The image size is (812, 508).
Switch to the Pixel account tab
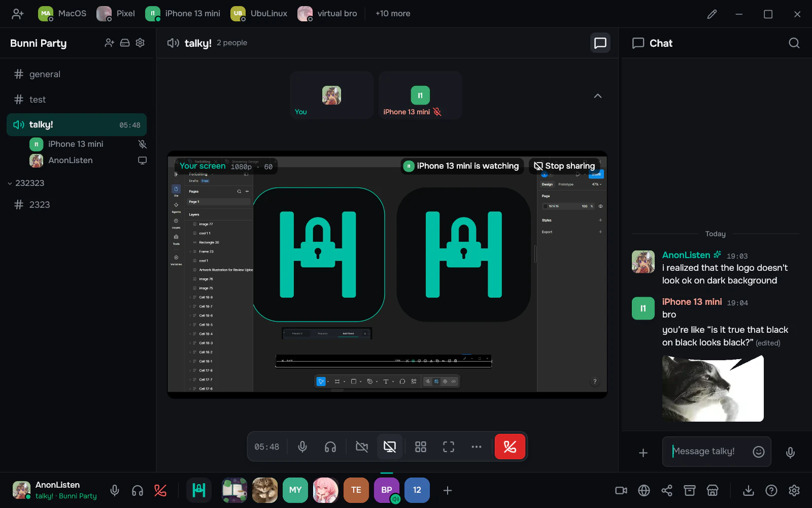click(x=116, y=14)
